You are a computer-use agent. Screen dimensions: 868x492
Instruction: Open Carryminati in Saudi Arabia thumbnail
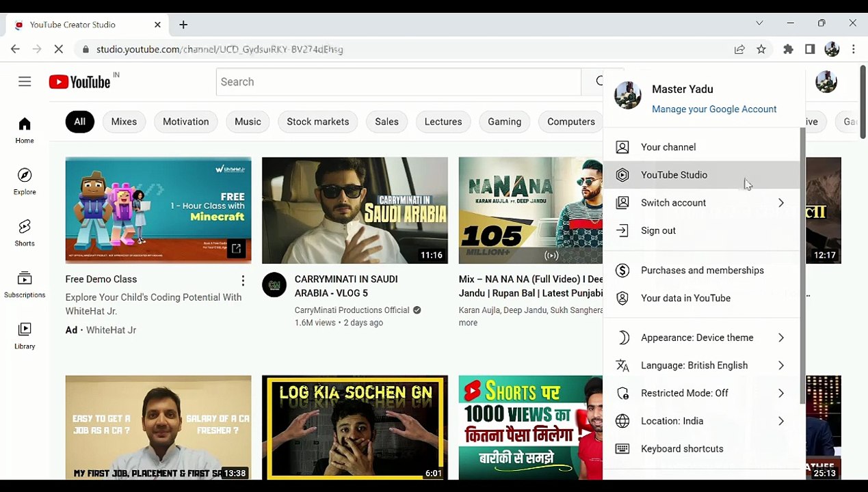355,210
